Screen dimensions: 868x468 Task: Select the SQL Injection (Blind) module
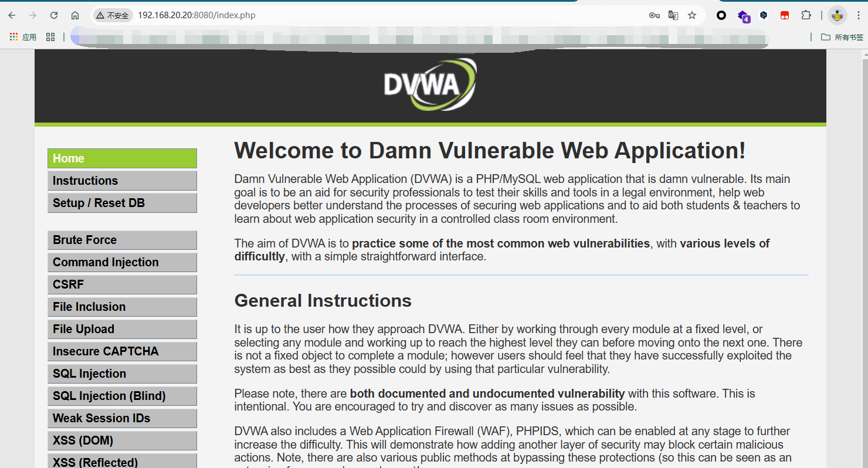coord(122,396)
